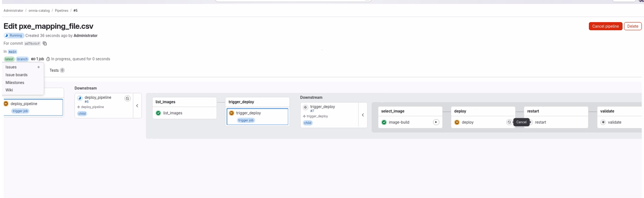Open the validate job

tap(615, 122)
